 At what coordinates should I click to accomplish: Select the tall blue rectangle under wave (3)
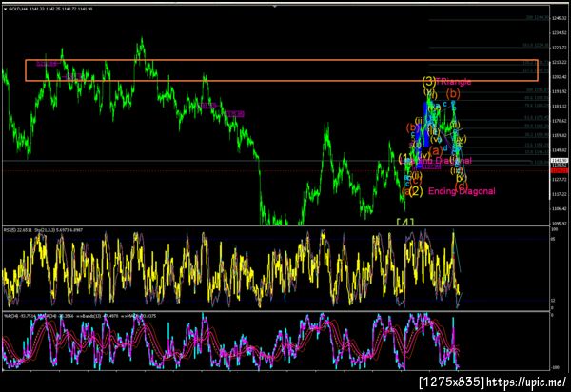point(425,125)
